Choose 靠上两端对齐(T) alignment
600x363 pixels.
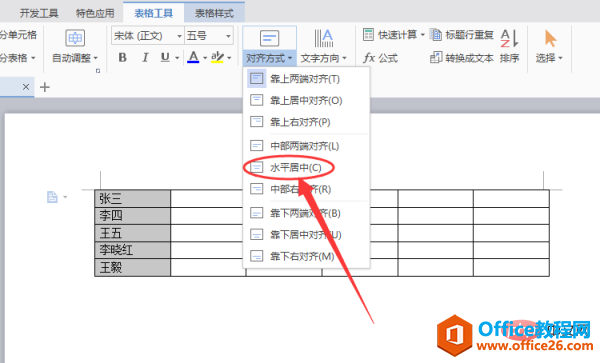point(306,79)
